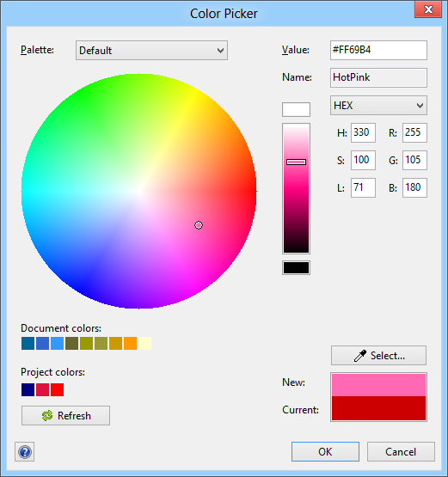Click the G green input field
Viewport: 448px width, 477px height.
pos(414,160)
